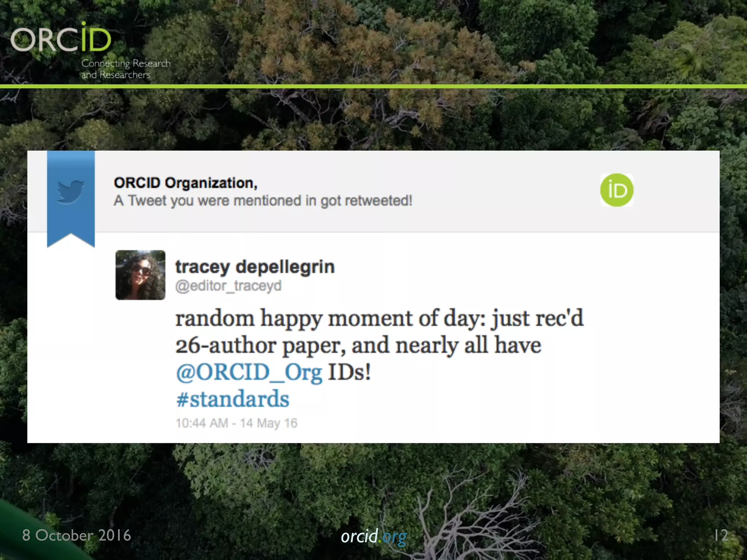Image resolution: width=747 pixels, height=560 pixels.
Task: Select "A Tweet you were mentioned in got retweeted!"
Action: click(263, 201)
